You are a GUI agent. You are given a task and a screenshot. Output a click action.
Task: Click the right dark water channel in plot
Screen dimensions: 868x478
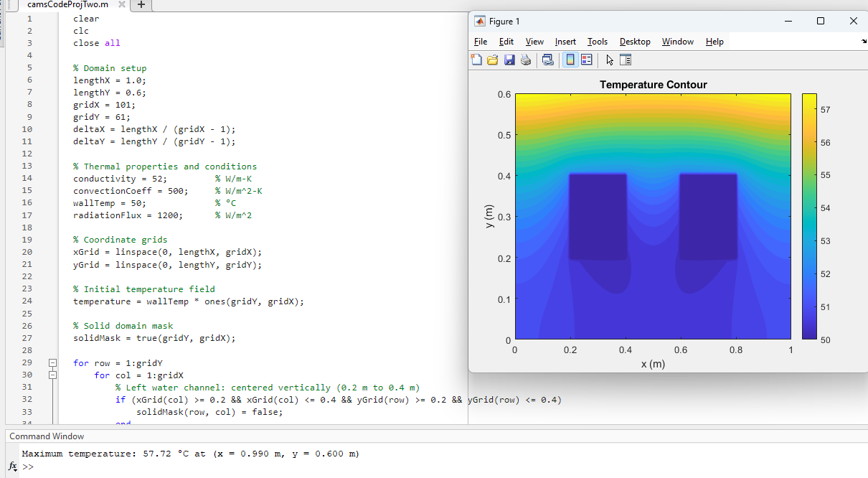[x=708, y=216]
